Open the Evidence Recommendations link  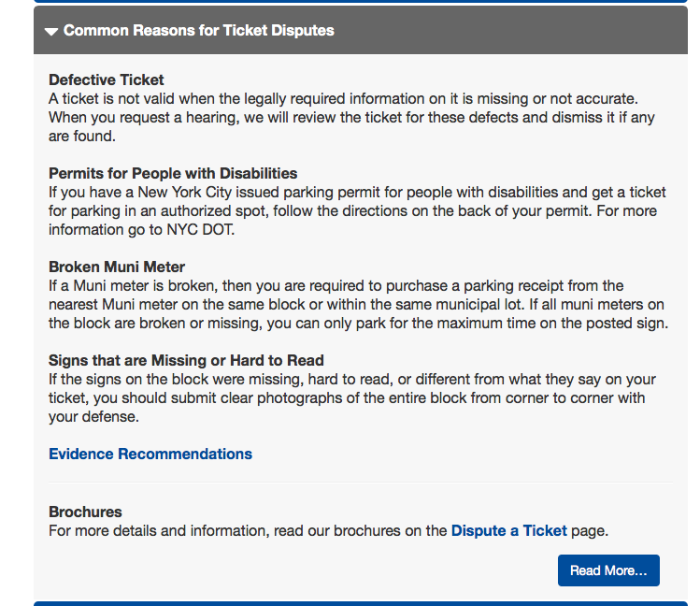point(150,454)
